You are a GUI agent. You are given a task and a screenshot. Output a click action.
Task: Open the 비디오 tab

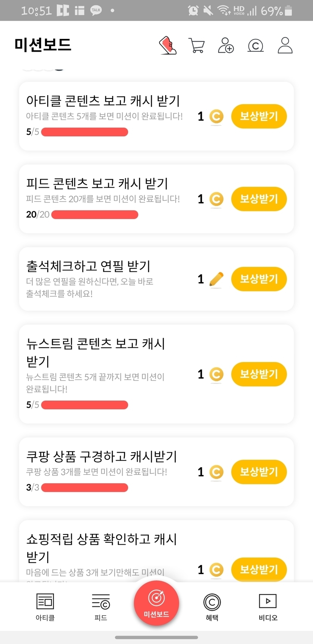[x=268, y=607]
